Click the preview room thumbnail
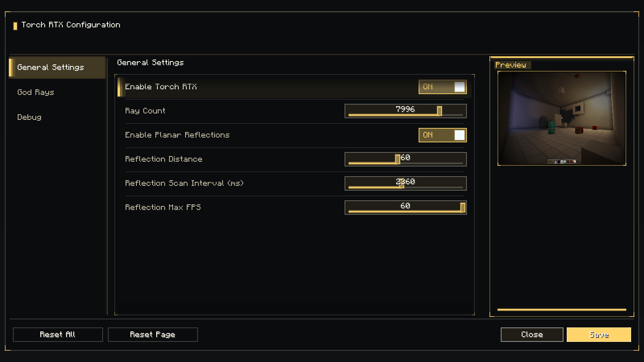The height and width of the screenshot is (362, 644). tap(562, 118)
